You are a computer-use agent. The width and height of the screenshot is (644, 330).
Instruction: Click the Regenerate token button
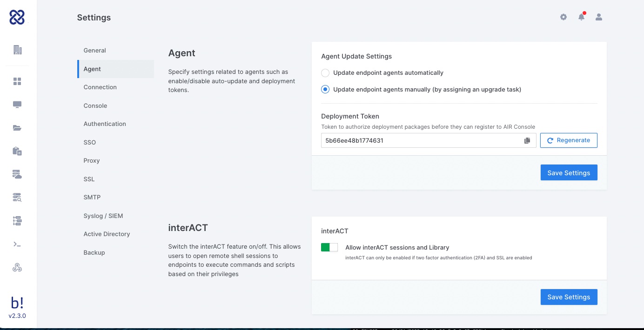coord(569,140)
